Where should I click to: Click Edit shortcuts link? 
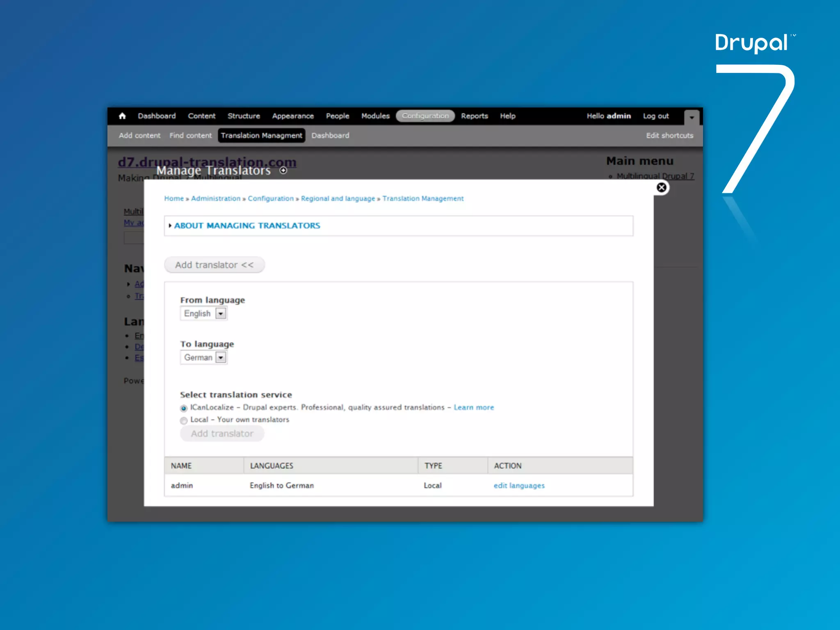point(669,135)
